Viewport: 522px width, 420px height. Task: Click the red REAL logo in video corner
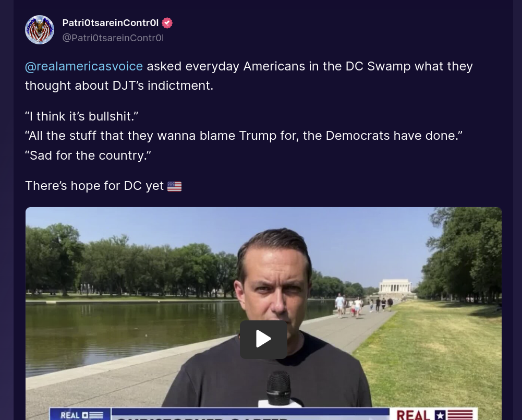(x=434, y=414)
